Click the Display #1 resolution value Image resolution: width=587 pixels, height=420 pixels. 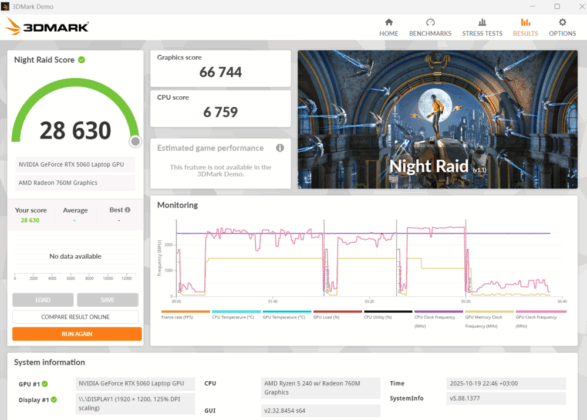point(135,404)
